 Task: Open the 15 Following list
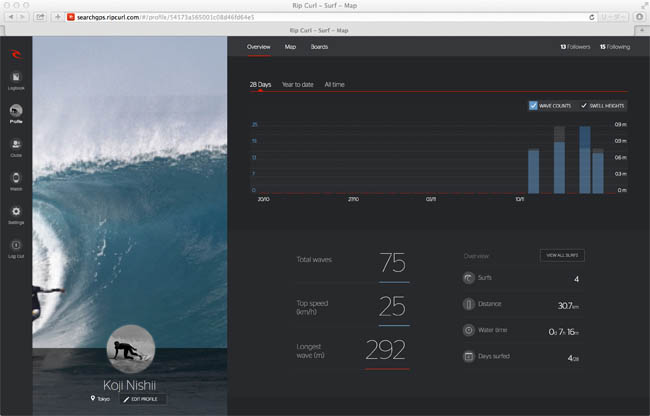tap(615, 47)
